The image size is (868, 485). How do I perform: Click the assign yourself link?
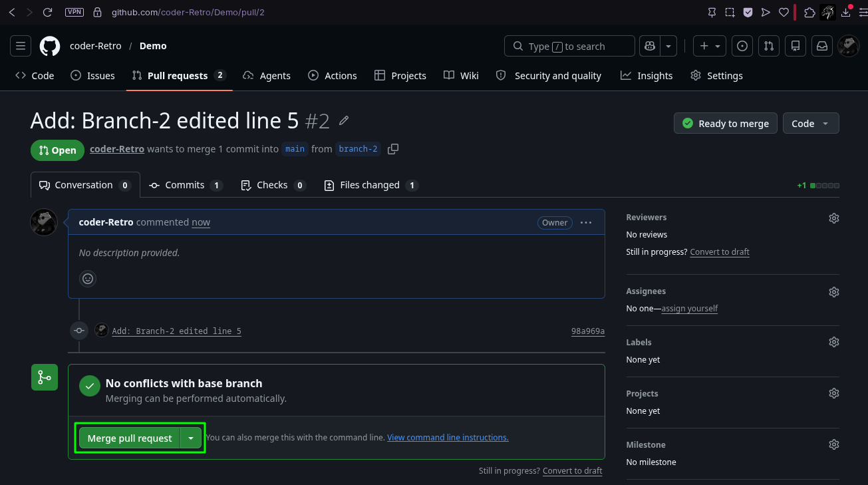coord(689,309)
